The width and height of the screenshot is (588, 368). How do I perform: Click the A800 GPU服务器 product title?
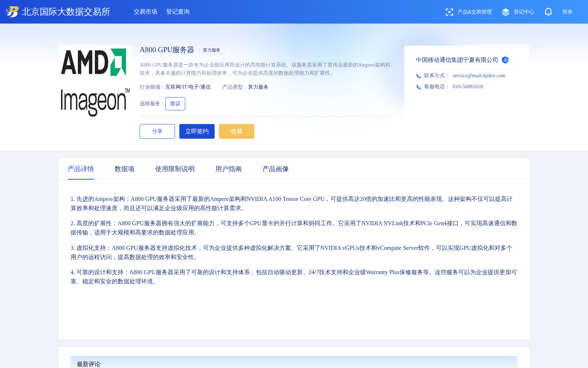pos(167,50)
